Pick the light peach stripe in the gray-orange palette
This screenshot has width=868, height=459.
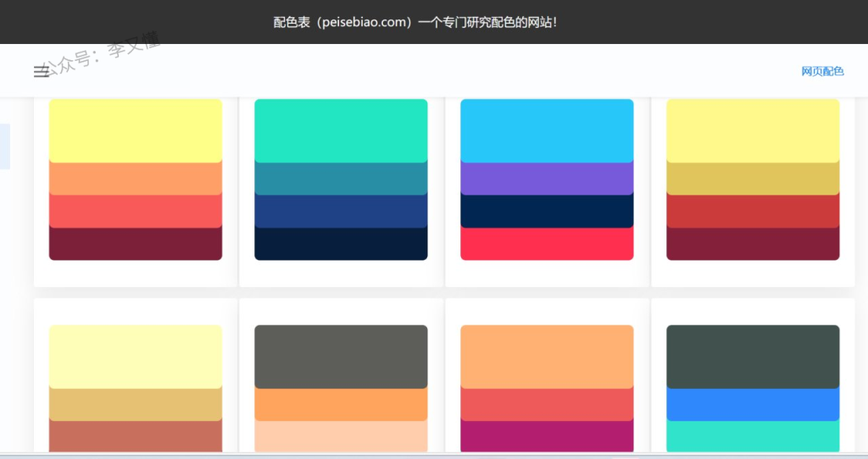point(341,436)
